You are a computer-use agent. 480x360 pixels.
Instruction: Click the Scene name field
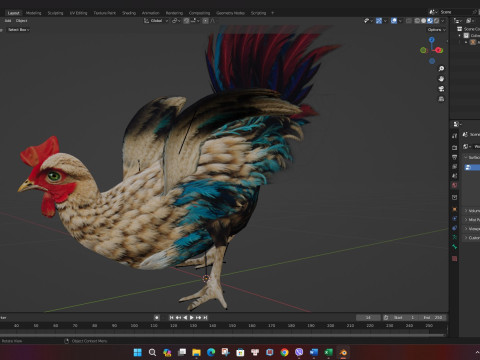[x=455, y=12]
